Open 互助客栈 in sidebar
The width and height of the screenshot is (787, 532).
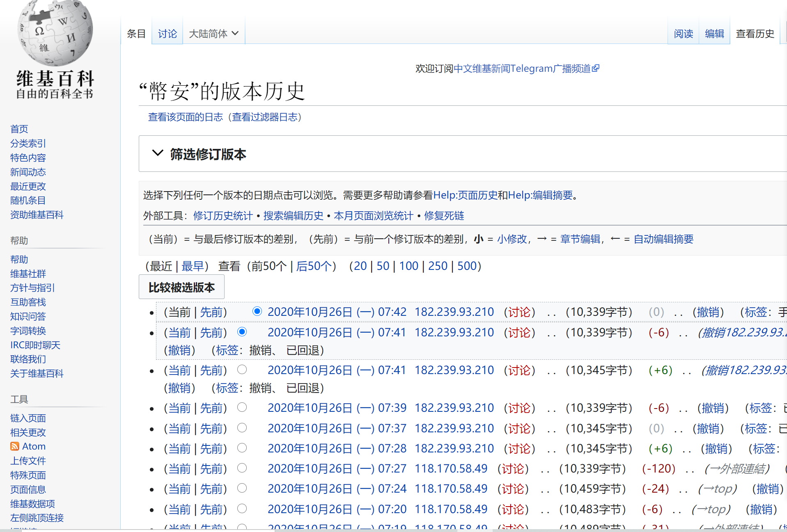tap(28, 302)
